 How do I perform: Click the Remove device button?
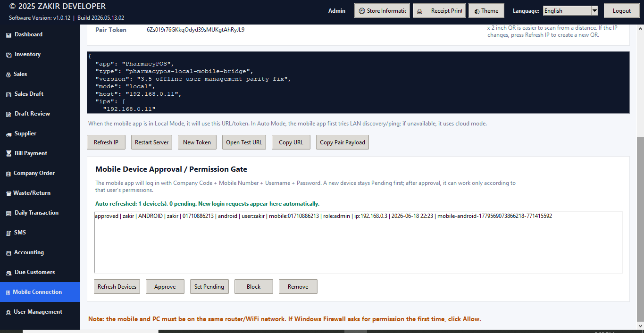pos(298,287)
